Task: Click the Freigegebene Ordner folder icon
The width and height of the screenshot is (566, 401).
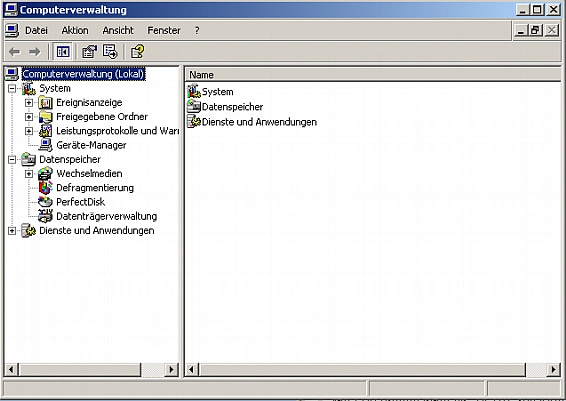Action: 45,117
